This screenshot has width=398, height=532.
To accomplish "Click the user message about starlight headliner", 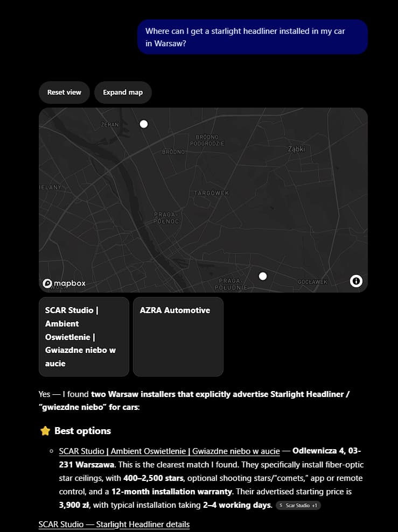I will (x=253, y=37).
